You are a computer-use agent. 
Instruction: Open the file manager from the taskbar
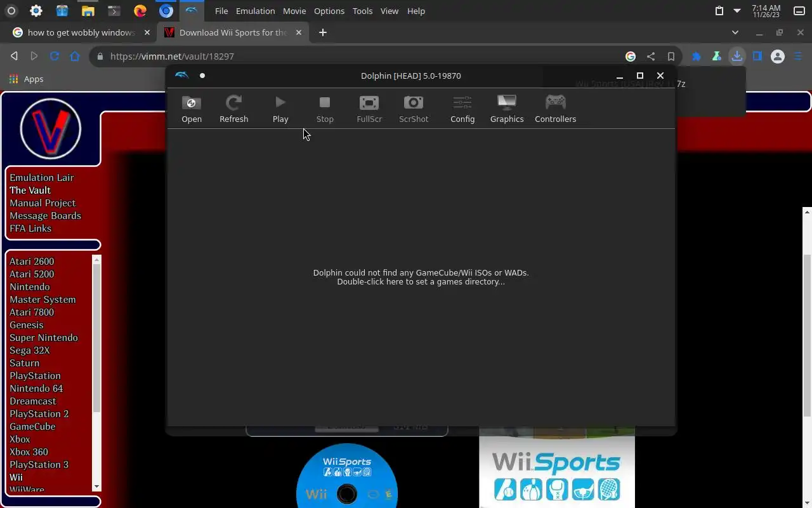tap(88, 11)
